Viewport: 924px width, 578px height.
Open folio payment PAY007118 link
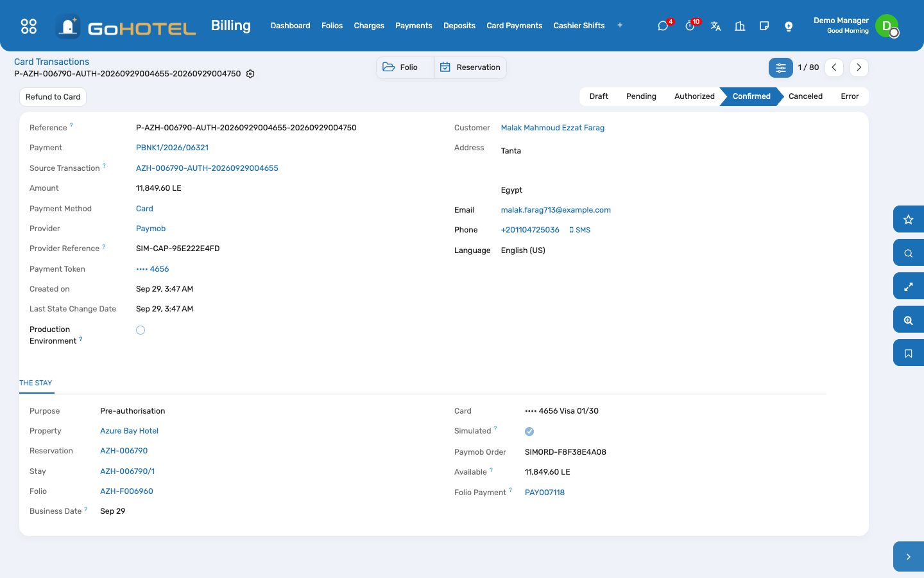pyautogui.click(x=545, y=493)
